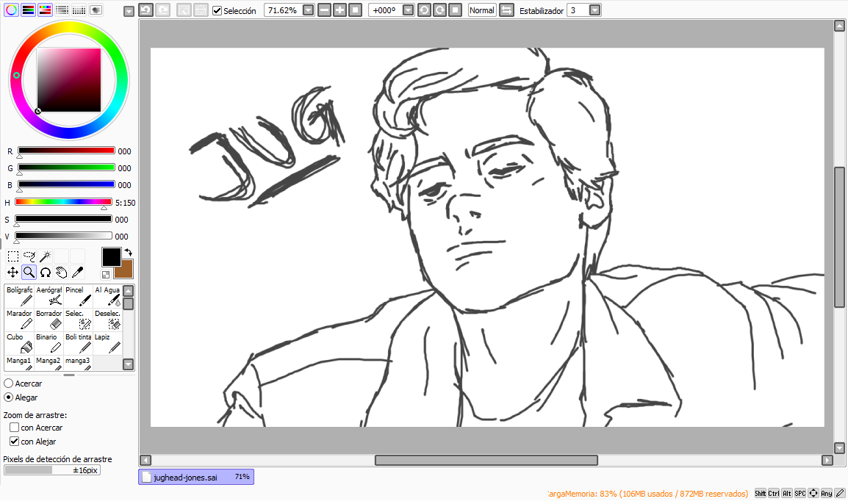
Task: Choose the Cubo bucket fill tool
Action: coord(19,343)
